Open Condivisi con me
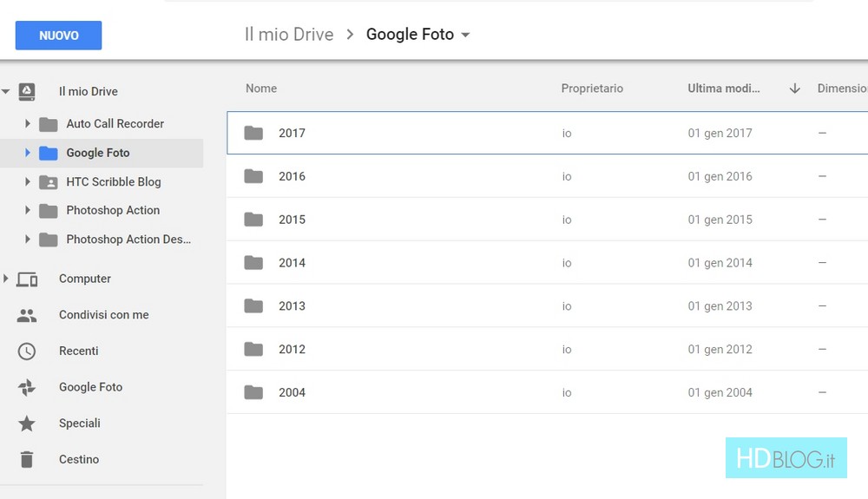The height and width of the screenshot is (499, 868). click(x=103, y=314)
